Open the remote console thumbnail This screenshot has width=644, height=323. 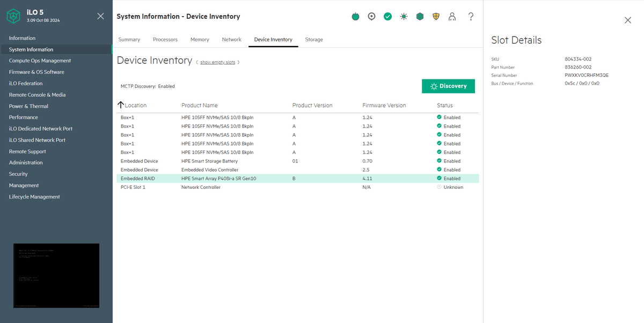click(56, 276)
